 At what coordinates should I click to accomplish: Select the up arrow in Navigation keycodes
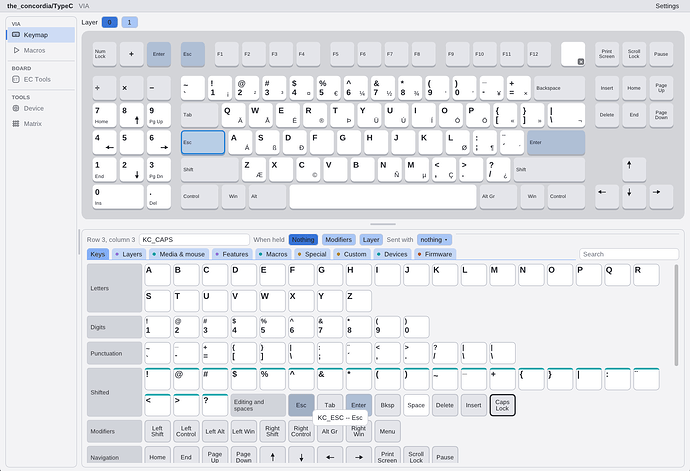[272, 456]
